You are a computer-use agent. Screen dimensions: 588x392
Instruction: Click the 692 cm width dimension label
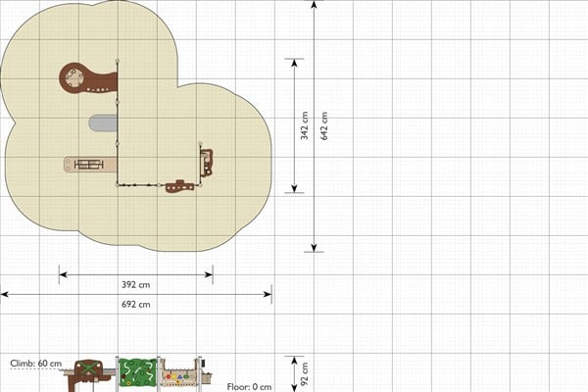point(136,304)
